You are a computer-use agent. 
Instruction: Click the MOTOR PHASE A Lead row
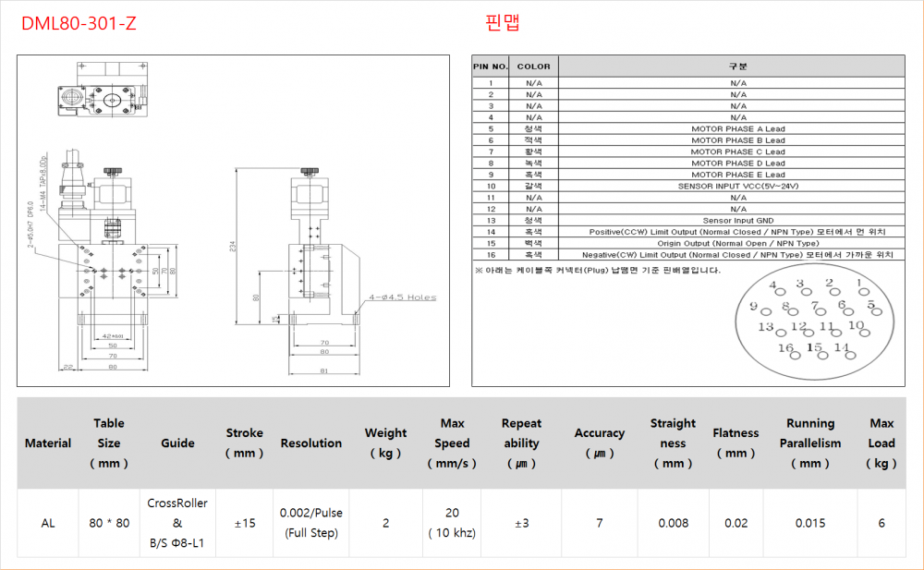pyautogui.click(x=737, y=129)
